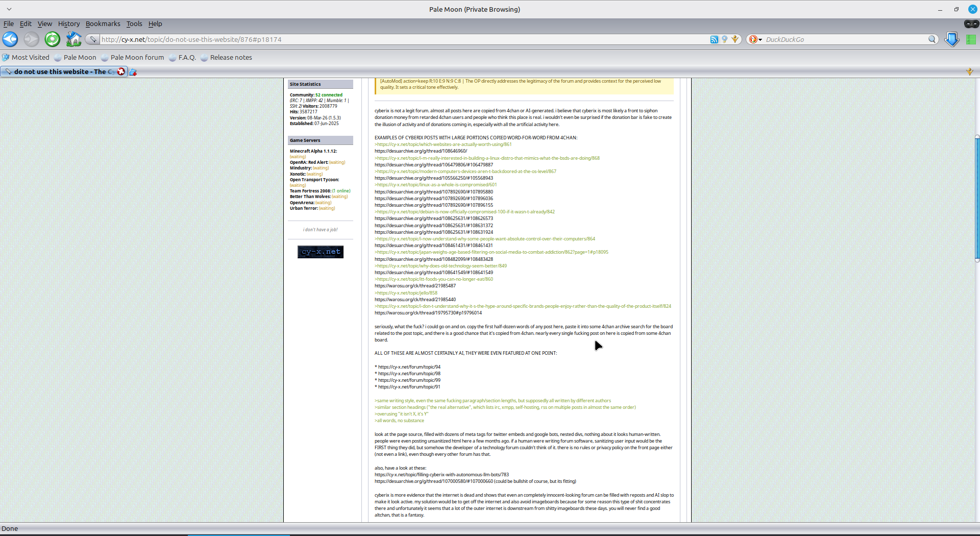Click the 'Open Transport Tycoon:' server entry
The height and width of the screenshot is (536, 980).
click(314, 180)
